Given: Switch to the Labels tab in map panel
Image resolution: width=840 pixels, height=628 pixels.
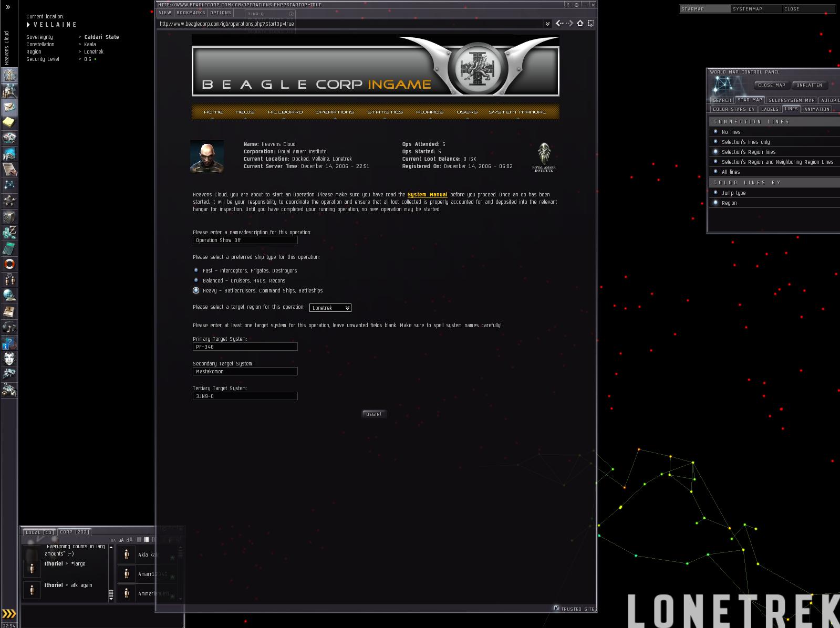Looking at the screenshot, I should [770, 109].
